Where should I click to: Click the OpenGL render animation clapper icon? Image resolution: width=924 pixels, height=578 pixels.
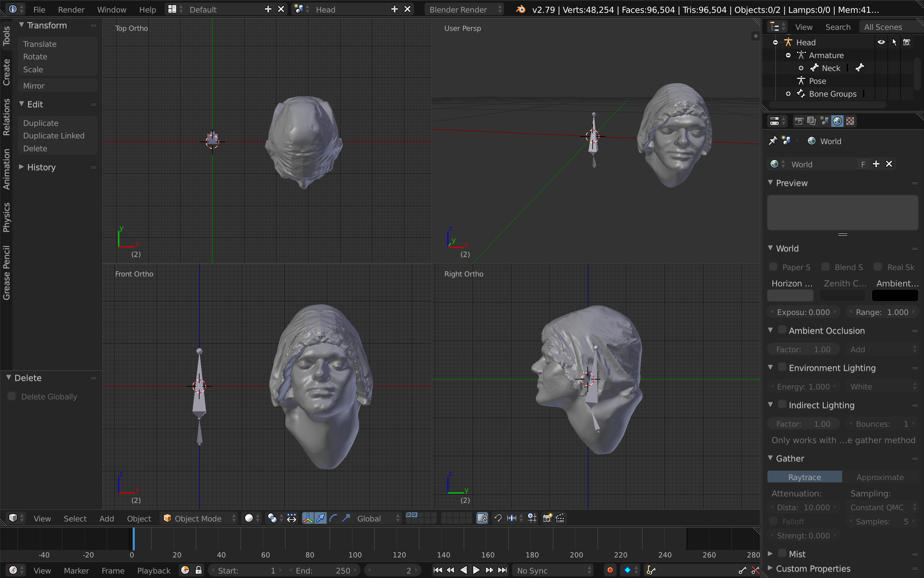[560, 518]
